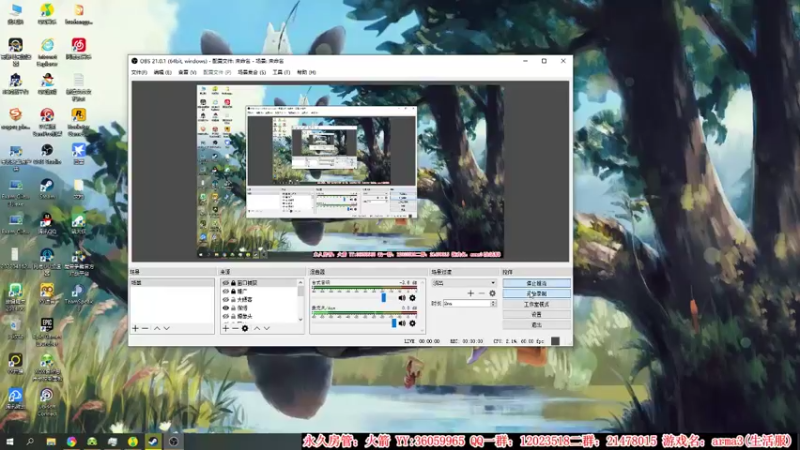Click the 麦克风/Aux volume slider handle

[394, 323]
